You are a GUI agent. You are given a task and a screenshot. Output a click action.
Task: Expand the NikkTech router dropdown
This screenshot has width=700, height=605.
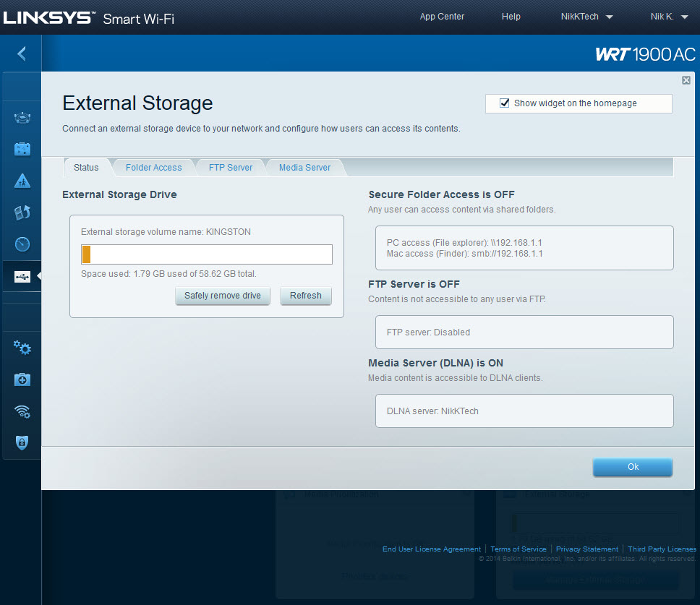coord(586,17)
